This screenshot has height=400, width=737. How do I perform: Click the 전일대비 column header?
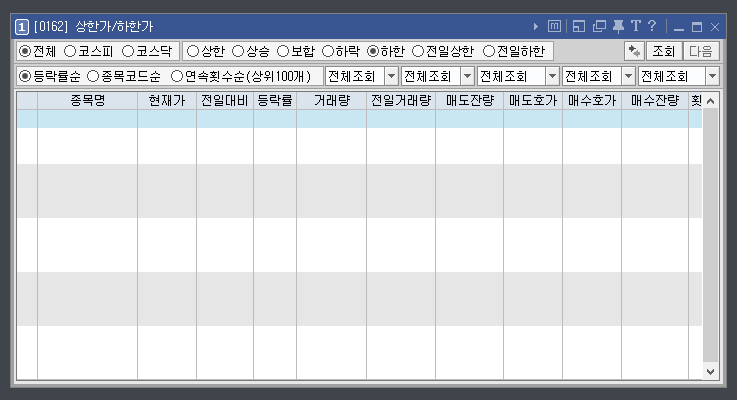[225, 101]
